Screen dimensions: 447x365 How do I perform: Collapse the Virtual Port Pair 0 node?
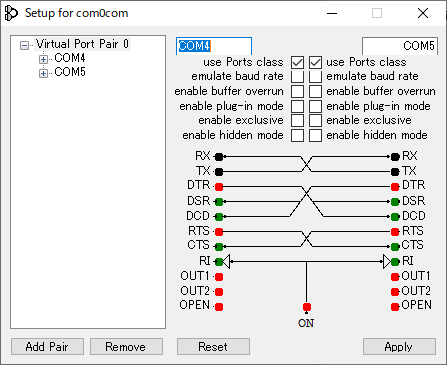click(x=24, y=45)
